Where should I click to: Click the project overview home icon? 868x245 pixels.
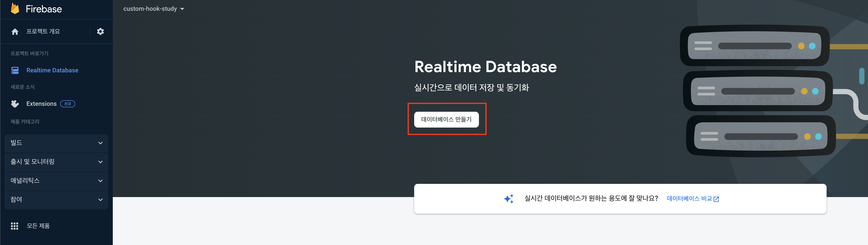tap(15, 32)
